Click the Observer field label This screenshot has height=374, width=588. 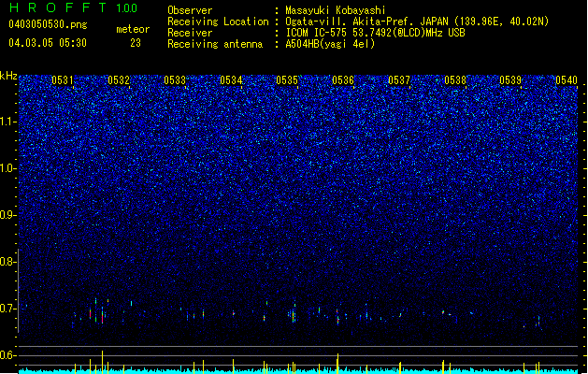[x=190, y=10]
